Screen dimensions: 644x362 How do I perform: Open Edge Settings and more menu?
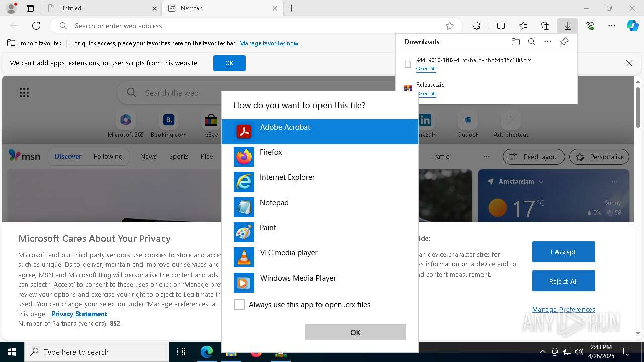tap(612, 26)
